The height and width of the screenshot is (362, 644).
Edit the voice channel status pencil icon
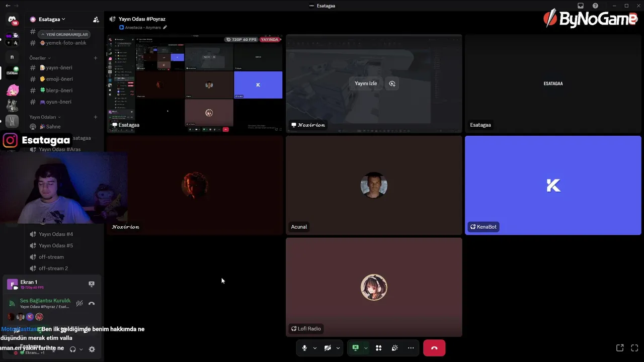[x=165, y=28]
